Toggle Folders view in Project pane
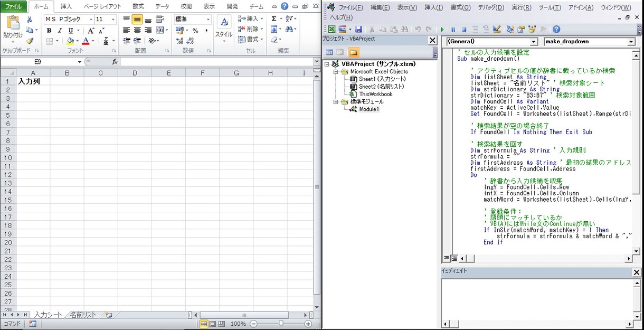Viewport: 644px width, 330px height. [353, 52]
